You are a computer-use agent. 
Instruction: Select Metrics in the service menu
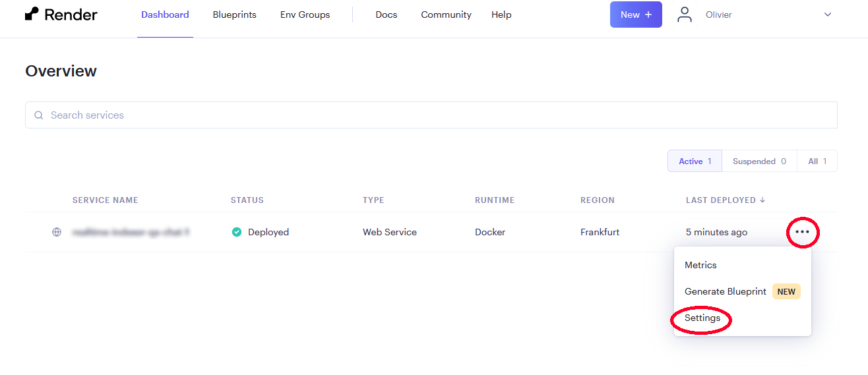click(700, 265)
